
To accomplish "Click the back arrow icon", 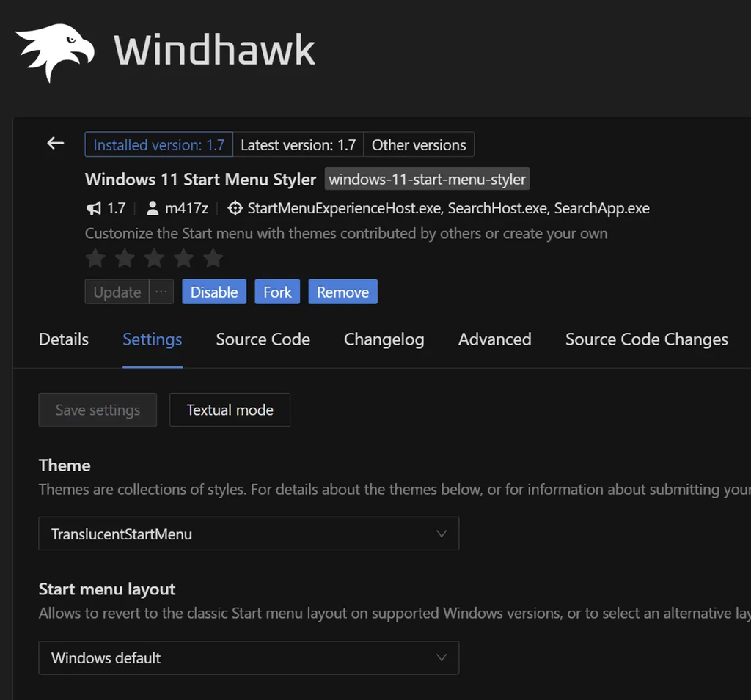I will coord(56,143).
